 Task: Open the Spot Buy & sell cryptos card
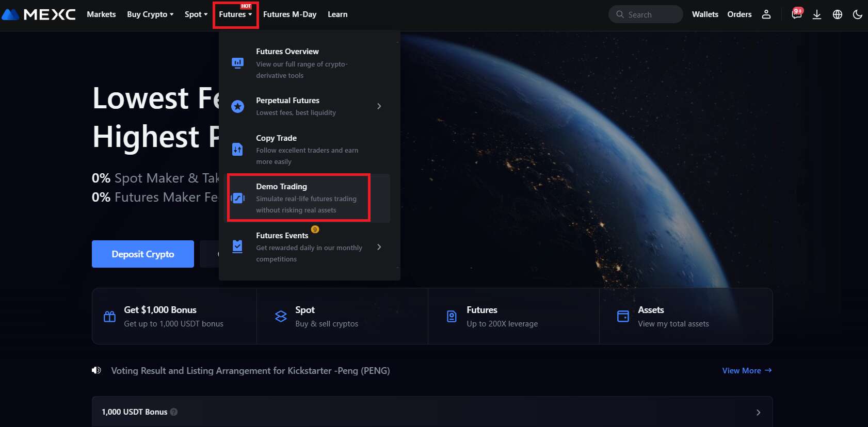[342, 316]
